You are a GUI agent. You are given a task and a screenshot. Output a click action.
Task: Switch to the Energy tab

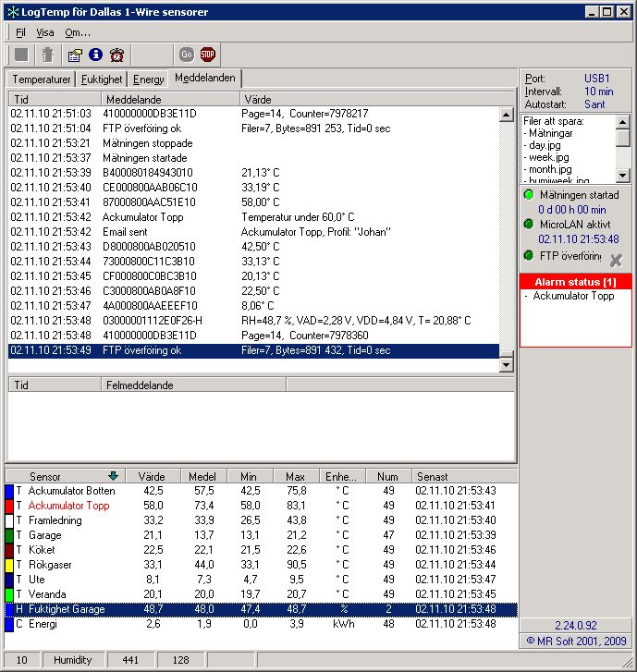click(x=148, y=79)
